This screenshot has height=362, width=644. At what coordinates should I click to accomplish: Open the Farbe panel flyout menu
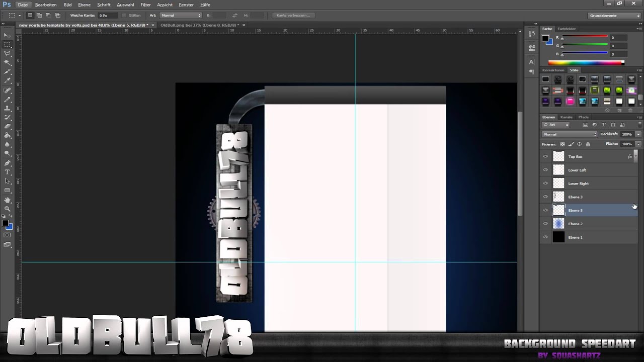[x=638, y=29]
